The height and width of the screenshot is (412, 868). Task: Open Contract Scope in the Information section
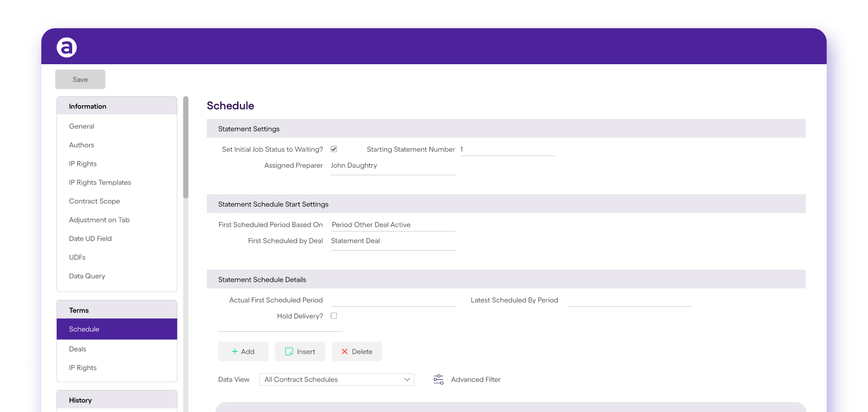(x=94, y=201)
